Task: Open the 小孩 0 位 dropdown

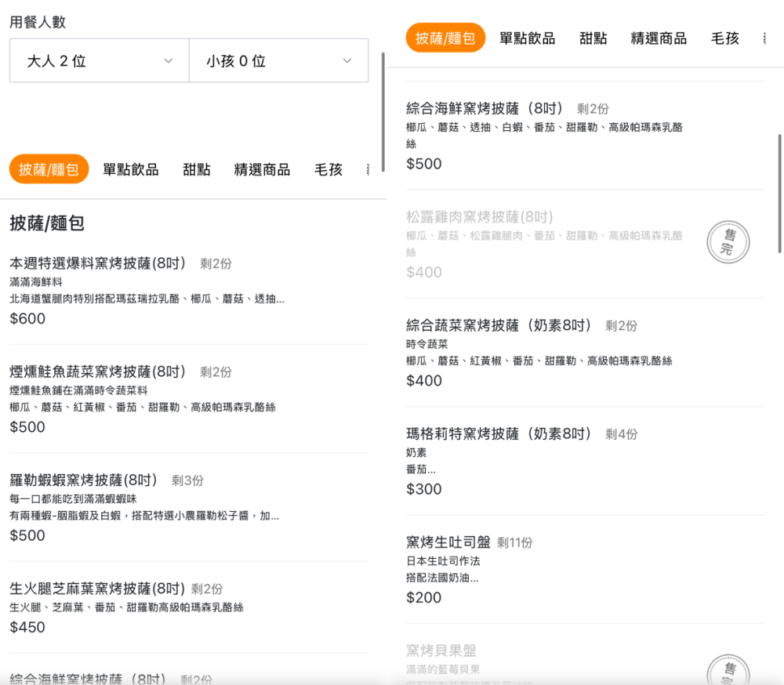Action: coord(278,60)
